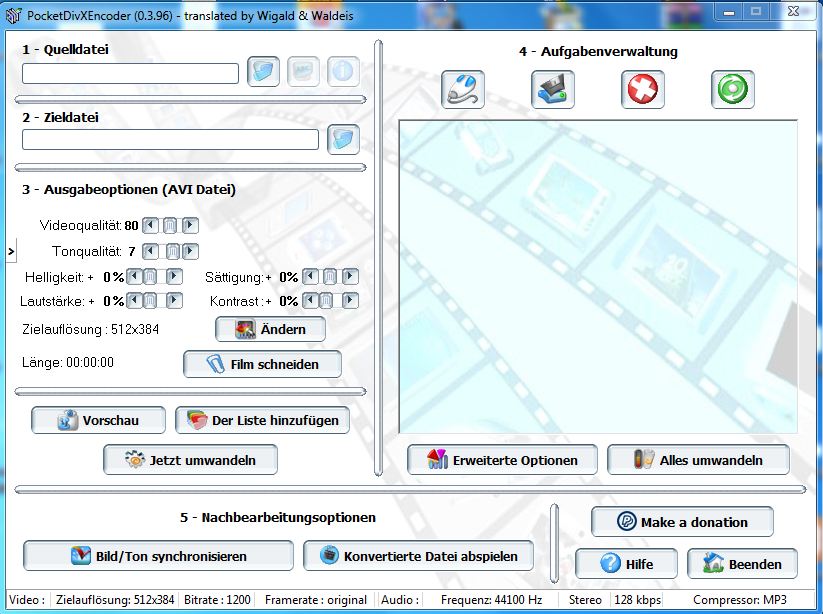The image size is (823, 614).
Task: Click 'Stereo' in the status bar
Action: point(585,600)
